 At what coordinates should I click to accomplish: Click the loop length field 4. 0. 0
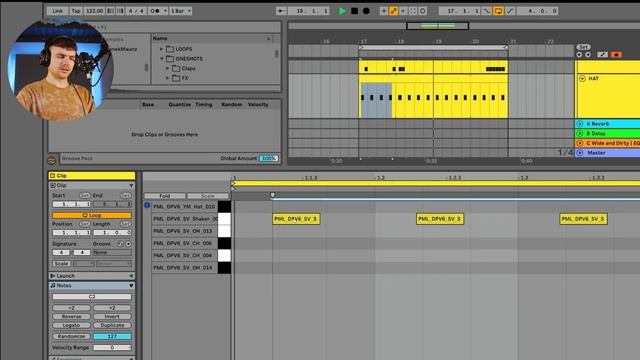538,11
